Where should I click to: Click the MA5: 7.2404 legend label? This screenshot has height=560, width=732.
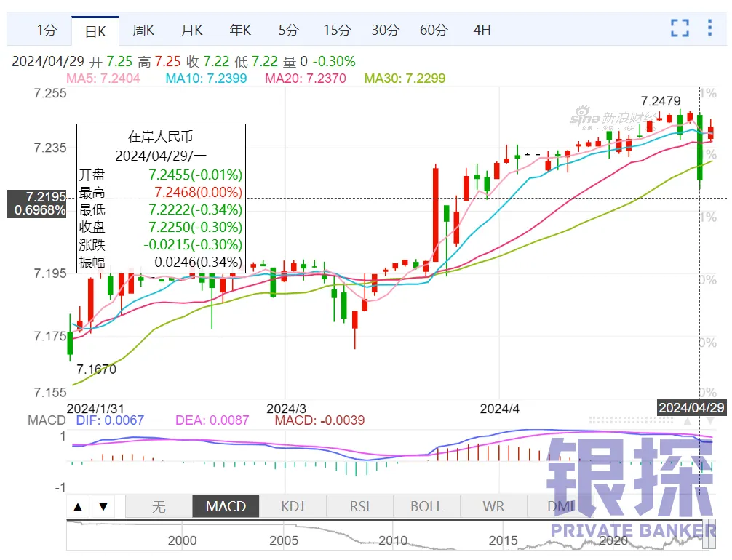pyautogui.click(x=103, y=79)
